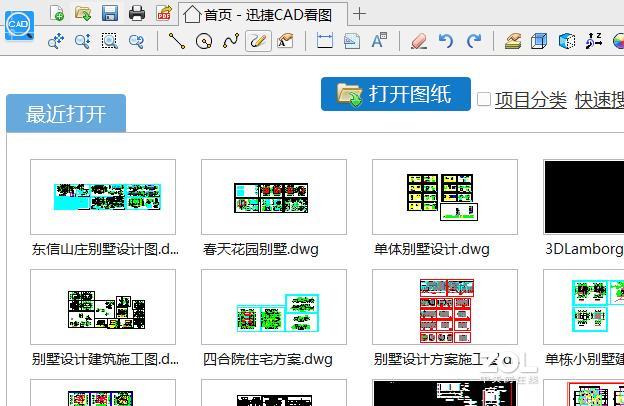Select the straight line drawing tool

click(x=177, y=41)
